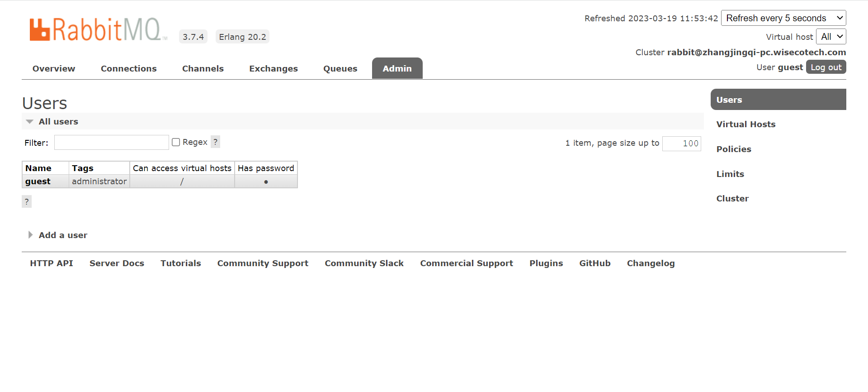Click the Can access virtual hosts header

[182, 168]
